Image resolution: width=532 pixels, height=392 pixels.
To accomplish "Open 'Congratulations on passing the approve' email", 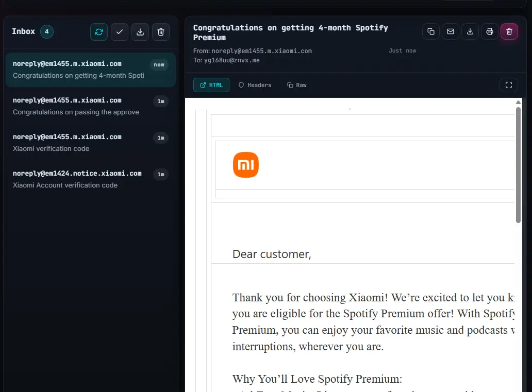I will [91, 106].
